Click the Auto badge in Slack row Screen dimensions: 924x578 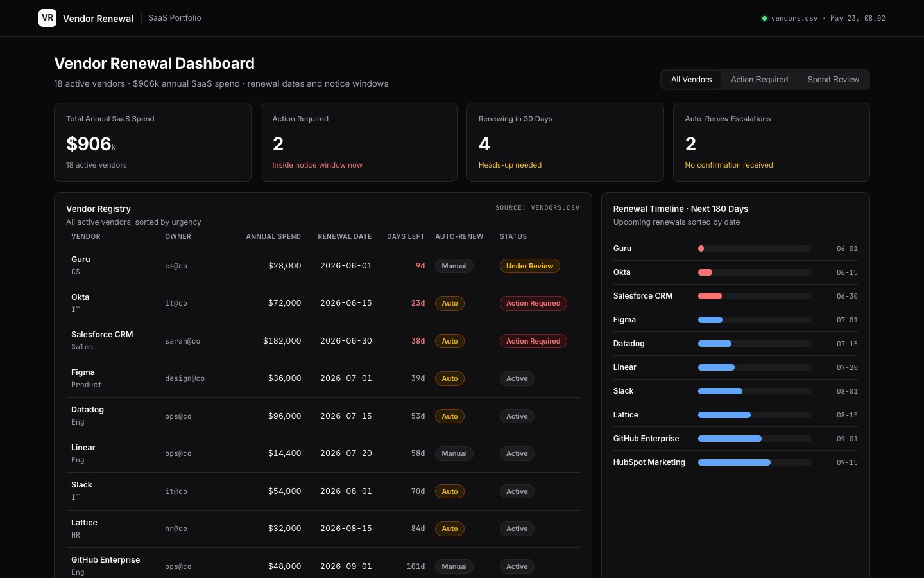click(450, 491)
